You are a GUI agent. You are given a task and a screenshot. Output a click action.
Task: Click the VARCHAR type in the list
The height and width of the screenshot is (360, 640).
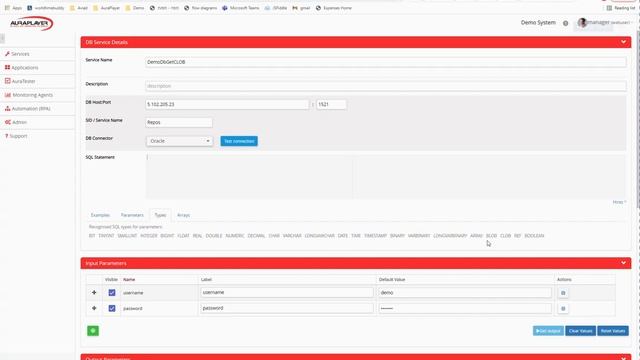292,236
